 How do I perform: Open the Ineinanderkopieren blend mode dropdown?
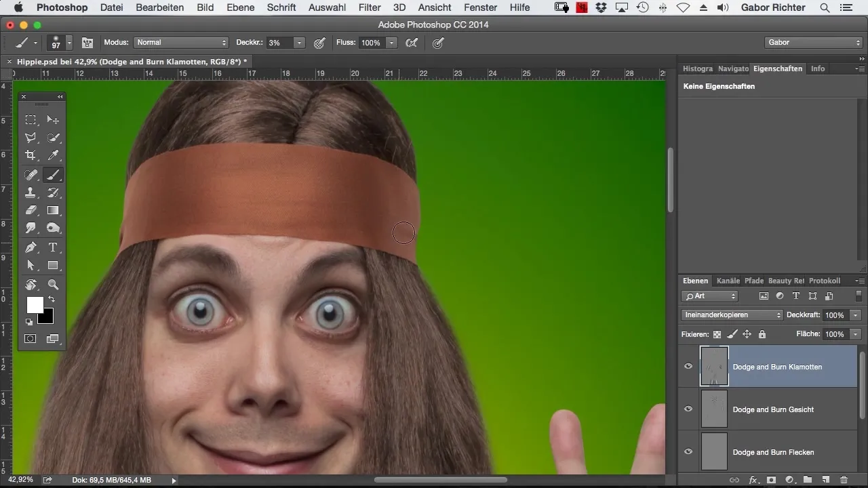coord(732,315)
